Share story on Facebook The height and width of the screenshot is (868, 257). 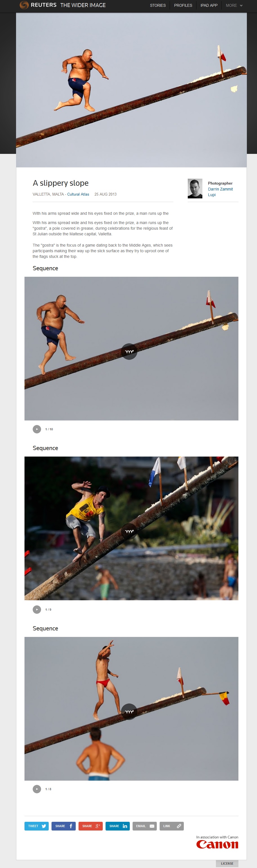pyautogui.click(x=64, y=826)
